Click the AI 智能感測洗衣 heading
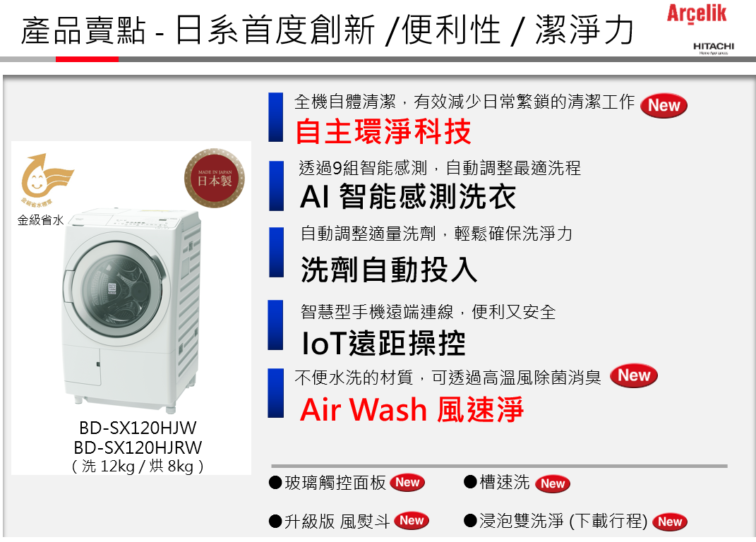Image resolution: width=756 pixels, height=542 pixels. click(x=408, y=196)
